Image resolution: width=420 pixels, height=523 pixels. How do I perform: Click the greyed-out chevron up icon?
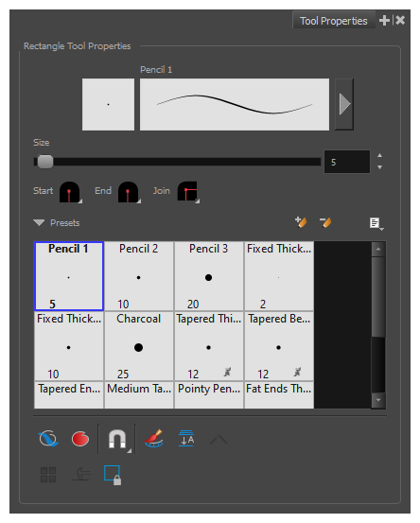coord(219,440)
